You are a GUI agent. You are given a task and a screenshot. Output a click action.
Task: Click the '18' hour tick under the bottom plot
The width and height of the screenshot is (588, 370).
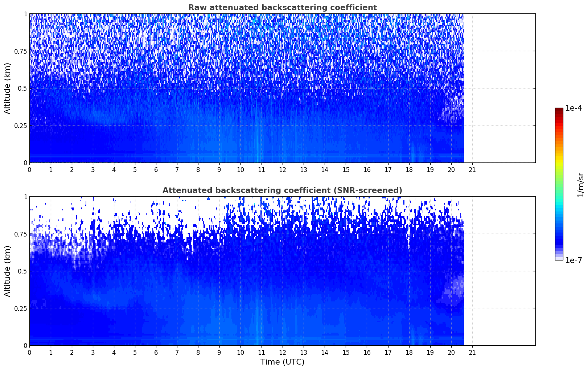(409, 352)
